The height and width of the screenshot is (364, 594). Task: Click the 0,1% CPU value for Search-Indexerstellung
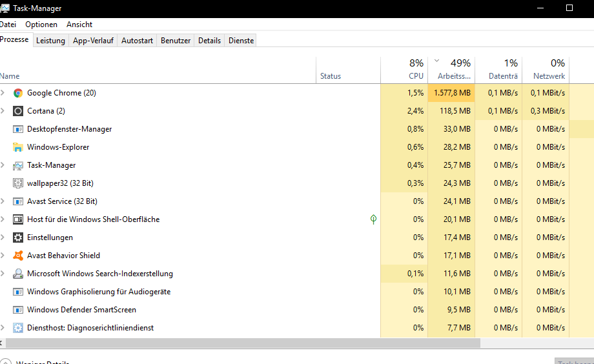click(x=415, y=274)
